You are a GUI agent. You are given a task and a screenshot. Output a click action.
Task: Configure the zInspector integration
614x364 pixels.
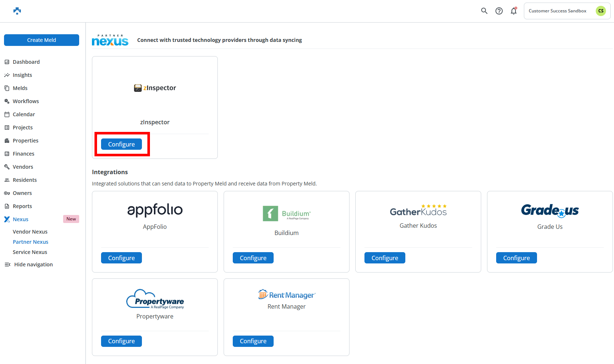coord(121,144)
